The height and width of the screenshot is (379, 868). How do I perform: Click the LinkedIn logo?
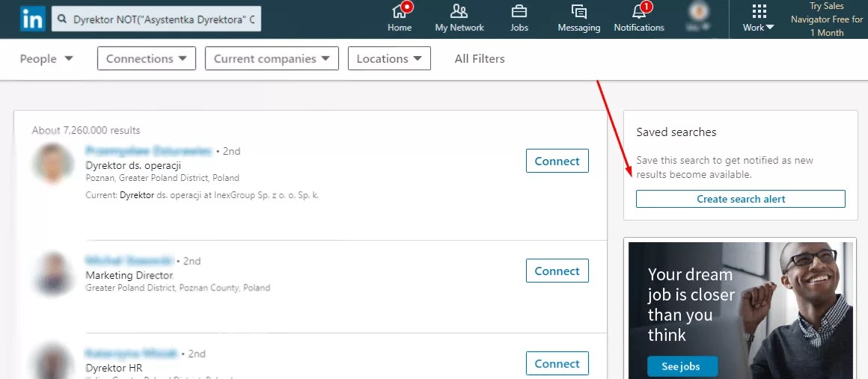(33, 19)
